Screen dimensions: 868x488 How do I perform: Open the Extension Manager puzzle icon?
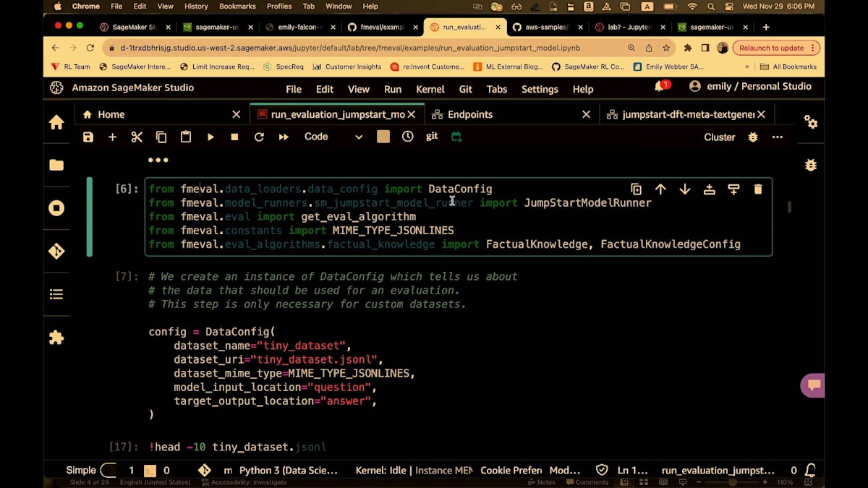pyautogui.click(x=56, y=338)
